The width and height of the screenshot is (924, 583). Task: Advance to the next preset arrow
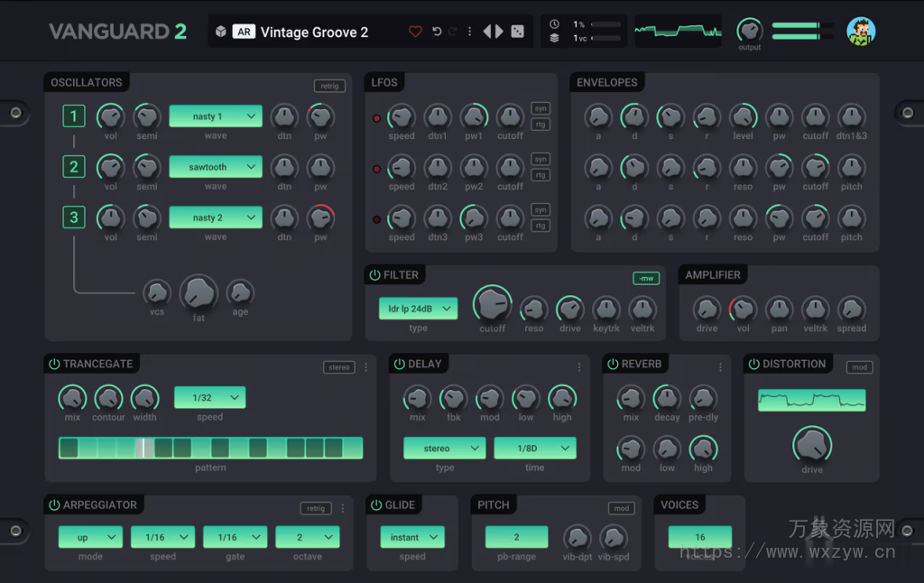click(x=497, y=31)
